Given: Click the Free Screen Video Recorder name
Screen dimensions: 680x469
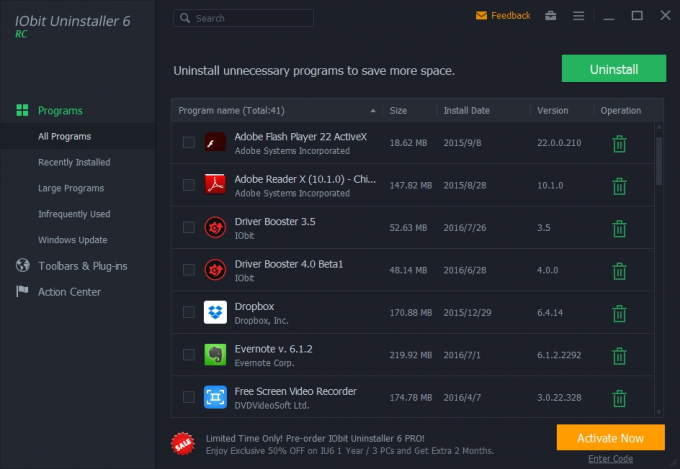Looking at the screenshot, I should tap(295, 391).
